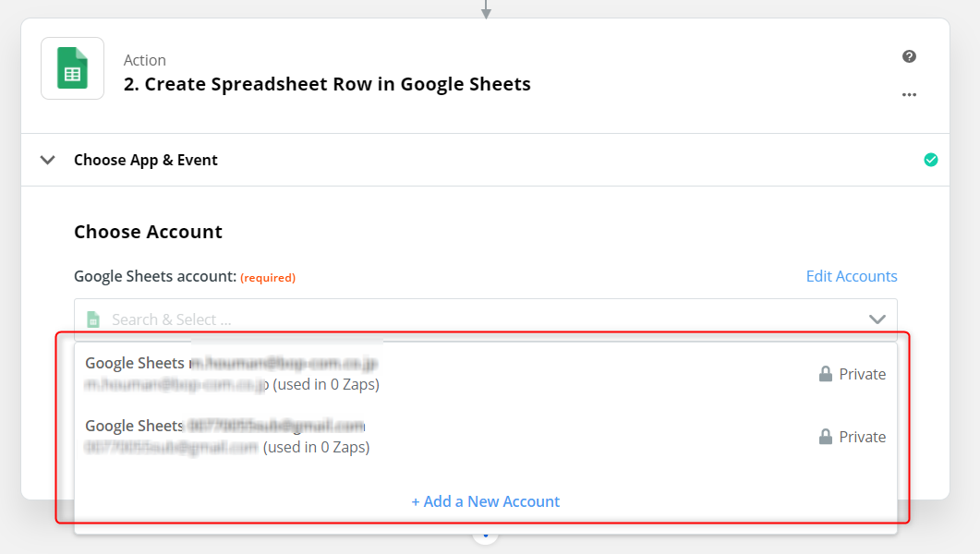Viewport: 980px width, 554px height.
Task: Click the Edit Accounts link
Action: coord(851,276)
